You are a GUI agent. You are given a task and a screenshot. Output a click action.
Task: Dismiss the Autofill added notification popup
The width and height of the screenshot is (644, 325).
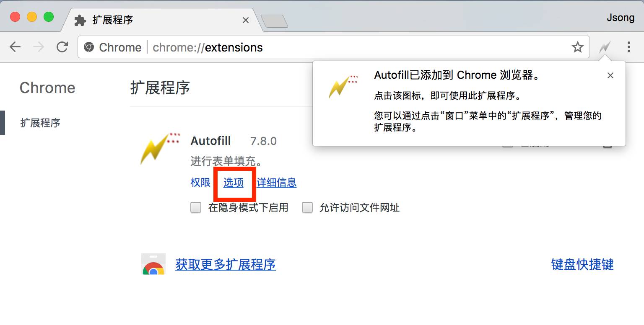tap(610, 75)
